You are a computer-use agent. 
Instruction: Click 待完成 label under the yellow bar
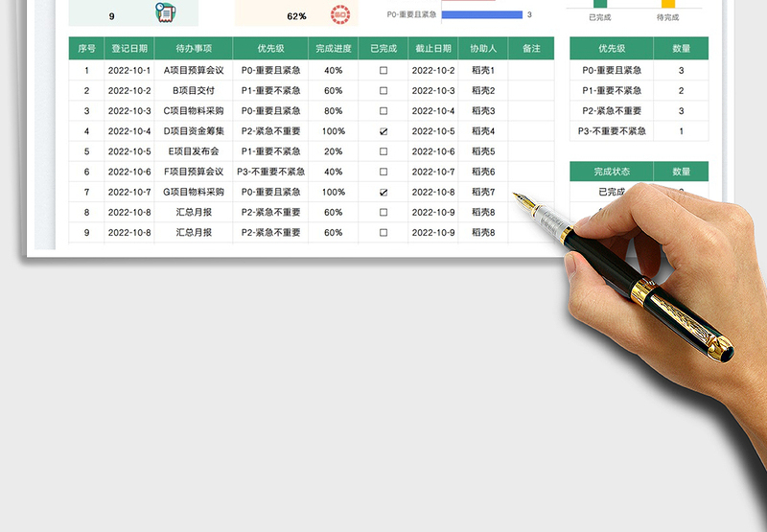coord(667,17)
